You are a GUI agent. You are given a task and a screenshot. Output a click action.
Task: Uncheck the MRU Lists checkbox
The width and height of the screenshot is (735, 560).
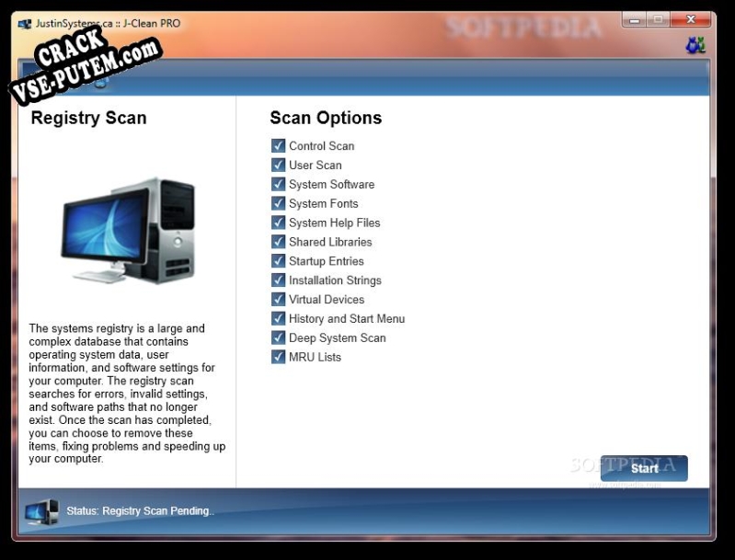click(278, 357)
